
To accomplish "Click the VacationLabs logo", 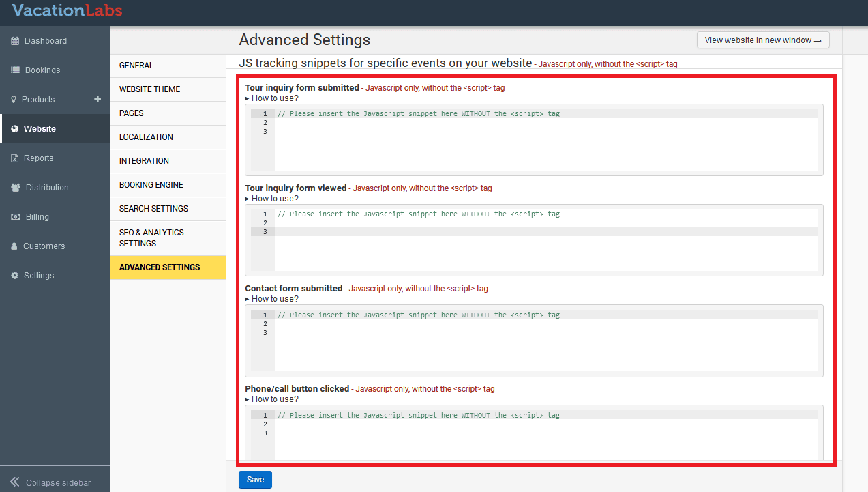I will tap(67, 11).
